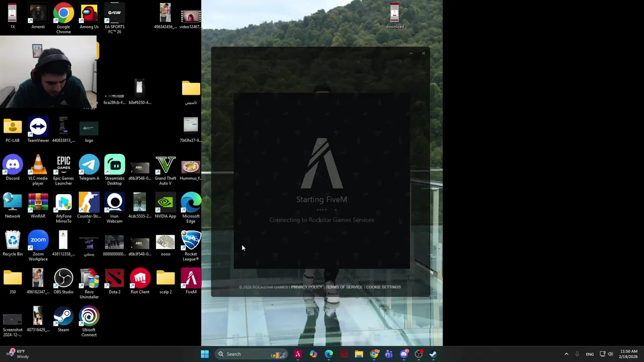Launch the FiveM desktop shortcut

(x=191, y=282)
